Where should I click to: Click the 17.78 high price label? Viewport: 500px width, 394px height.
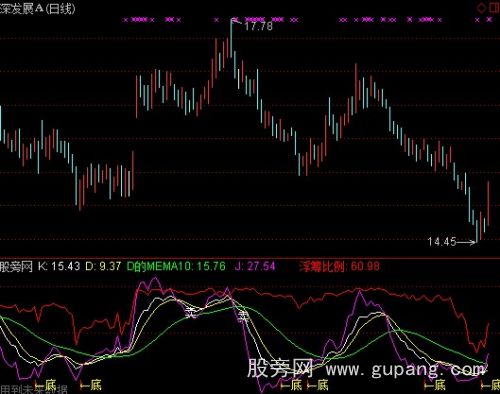point(259,26)
